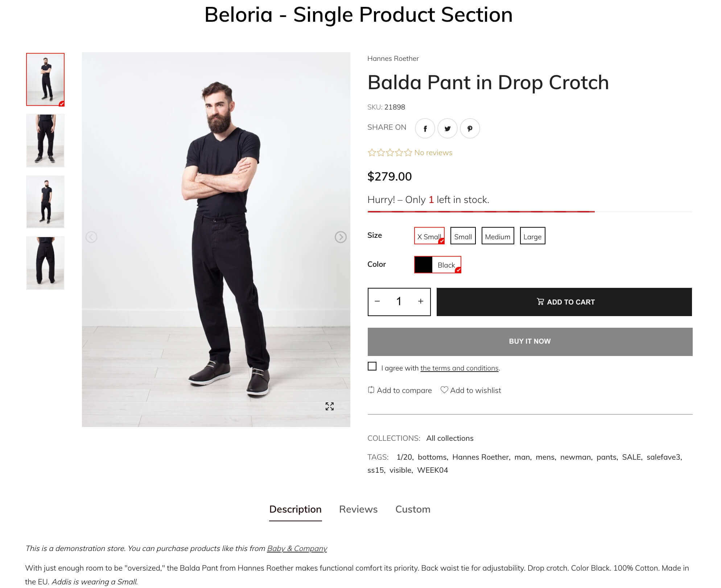721x588 pixels.
Task: Open the Custom tab
Action: (413, 509)
